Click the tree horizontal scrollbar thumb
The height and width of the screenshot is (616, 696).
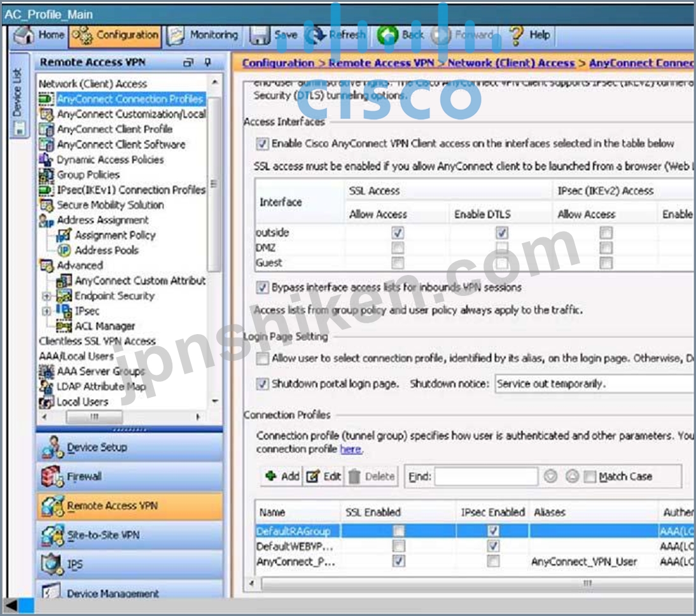pos(94,417)
